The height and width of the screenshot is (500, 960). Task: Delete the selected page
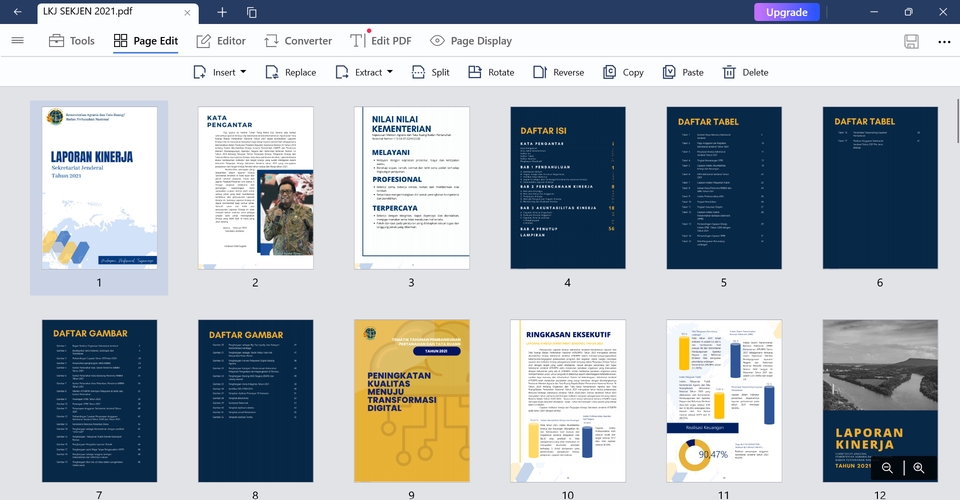pyautogui.click(x=745, y=72)
